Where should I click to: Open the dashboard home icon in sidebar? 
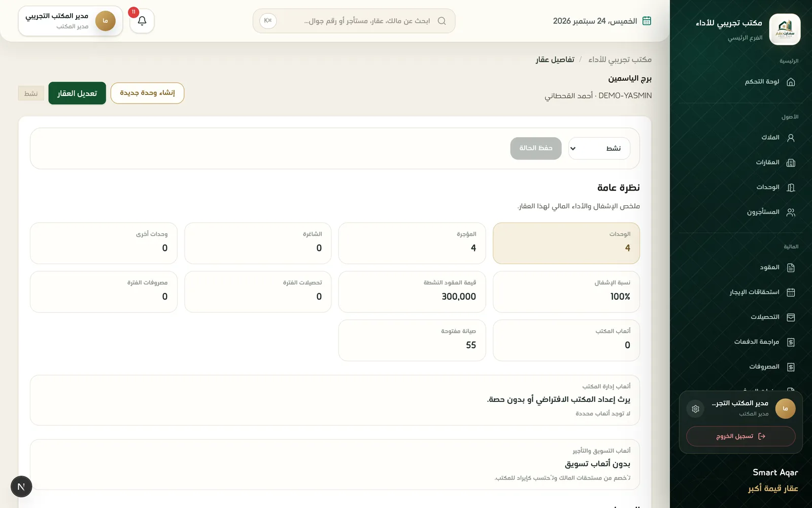(791, 82)
